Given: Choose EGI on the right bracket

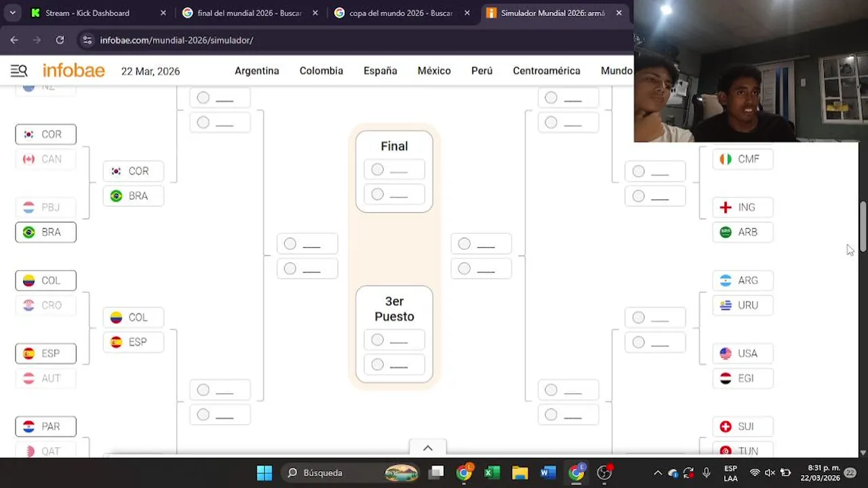Looking at the screenshot, I should click(x=743, y=378).
